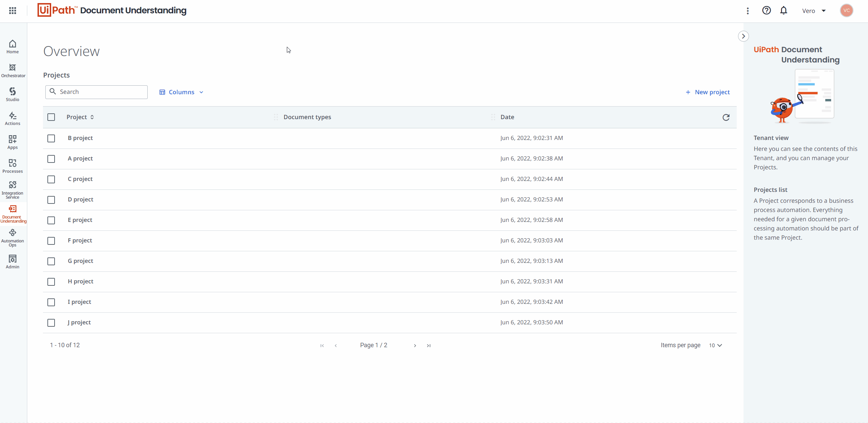Screen dimensions: 868x423
Task: Open A project
Action: [x=80, y=158]
